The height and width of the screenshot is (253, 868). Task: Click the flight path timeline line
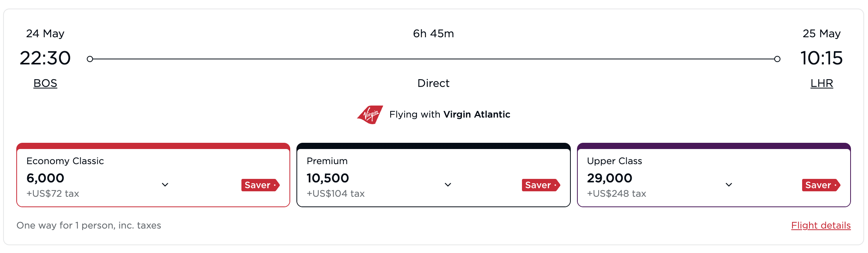click(434, 59)
